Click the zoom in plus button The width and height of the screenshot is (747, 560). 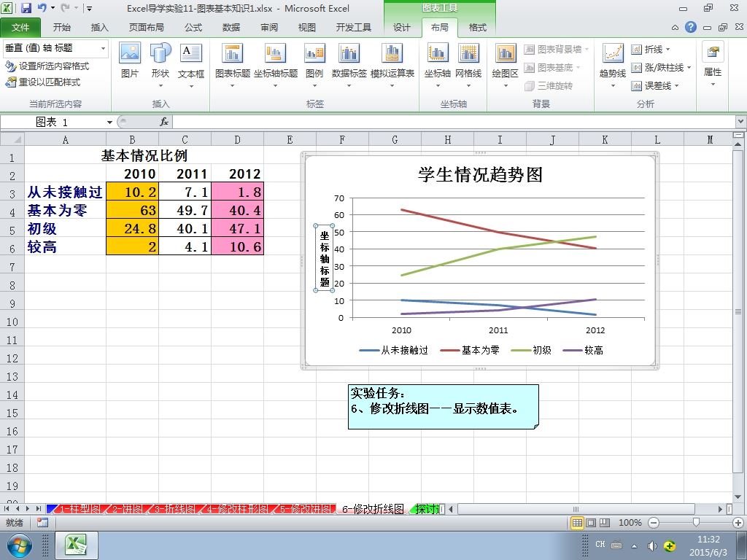pos(738,522)
